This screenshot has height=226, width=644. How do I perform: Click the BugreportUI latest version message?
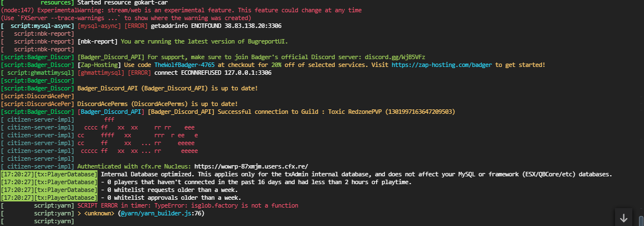tap(204, 42)
